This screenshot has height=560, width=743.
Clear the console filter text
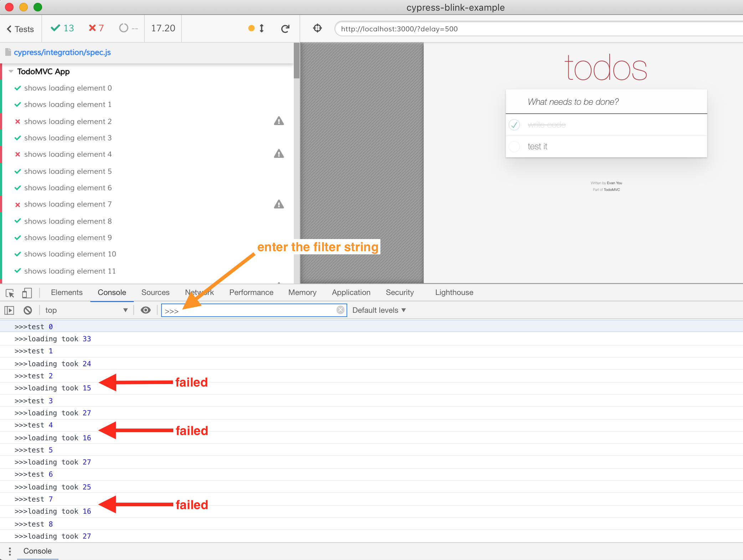[x=340, y=310]
